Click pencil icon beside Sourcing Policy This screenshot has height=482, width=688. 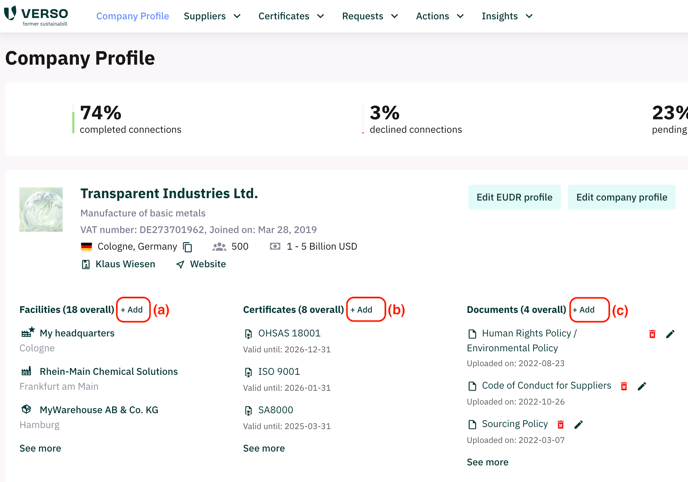(x=579, y=424)
